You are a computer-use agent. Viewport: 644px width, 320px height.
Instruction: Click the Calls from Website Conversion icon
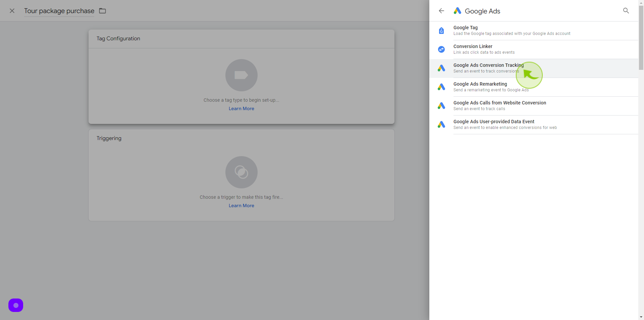441,106
